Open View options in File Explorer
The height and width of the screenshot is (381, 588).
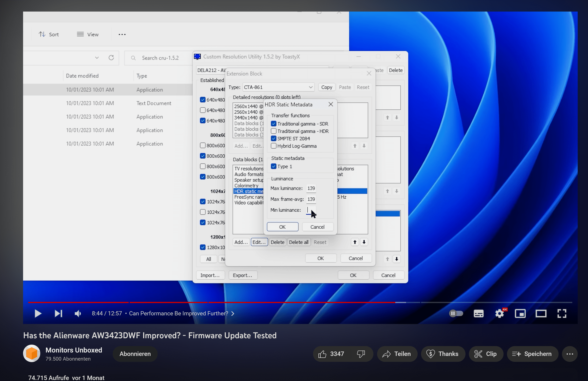(x=88, y=34)
